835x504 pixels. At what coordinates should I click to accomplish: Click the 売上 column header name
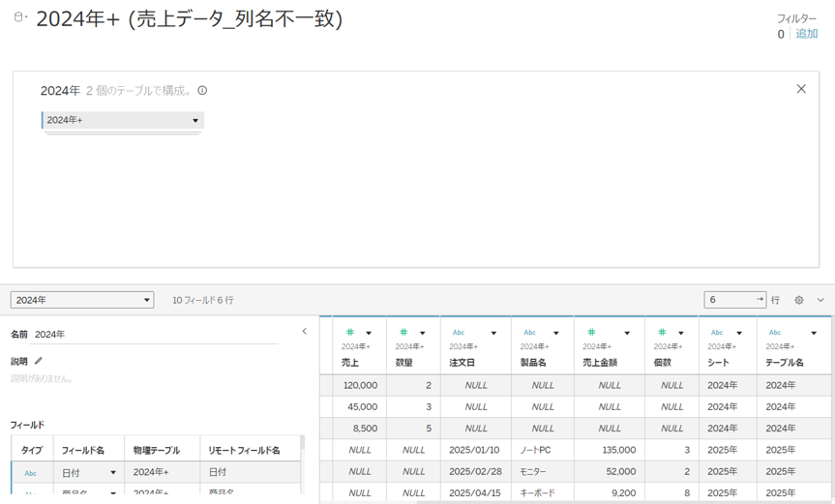pyautogui.click(x=350, y=363)
